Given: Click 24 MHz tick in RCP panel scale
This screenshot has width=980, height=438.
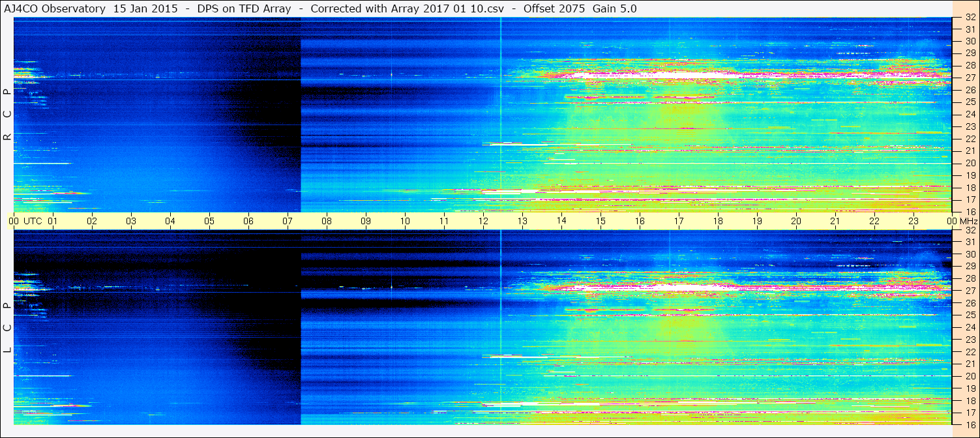Looking at the screenshot, I should point(970,114).
